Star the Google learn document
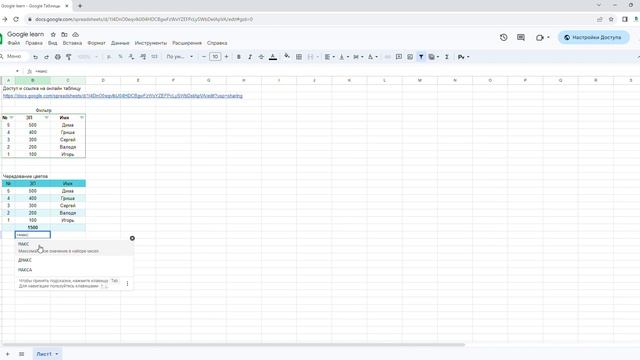 point(53,35)
